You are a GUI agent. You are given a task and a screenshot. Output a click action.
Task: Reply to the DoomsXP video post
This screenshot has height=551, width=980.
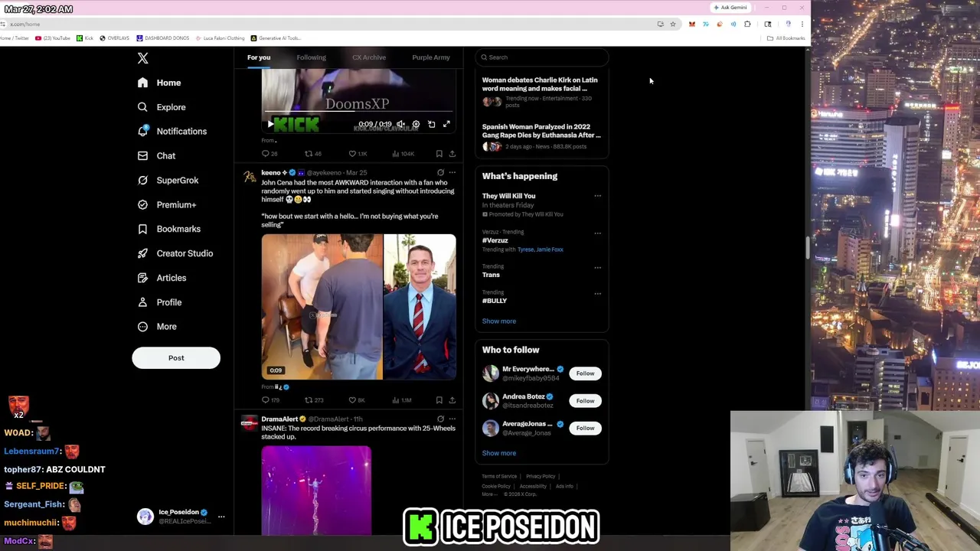click(269, 154)
